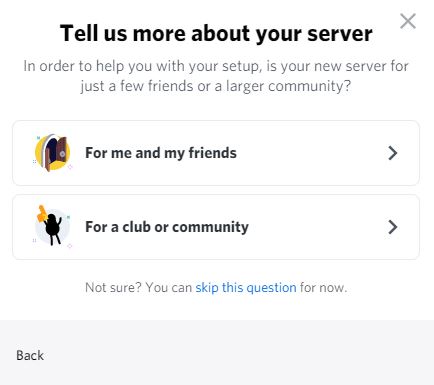Click the 'Tell us more about your server' heading
434x385 pixels.
[216, 34]
